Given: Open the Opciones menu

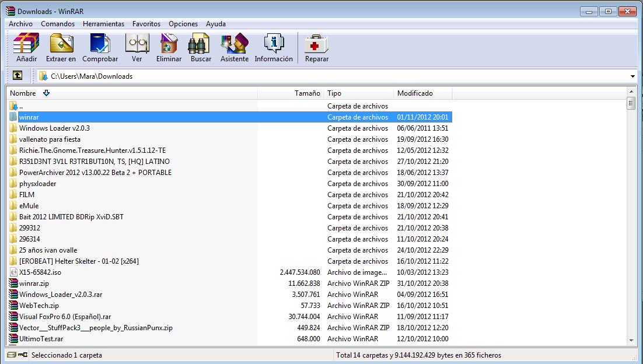Looking at the screenshot, I should pyautogui.click(x=183, y=24).
